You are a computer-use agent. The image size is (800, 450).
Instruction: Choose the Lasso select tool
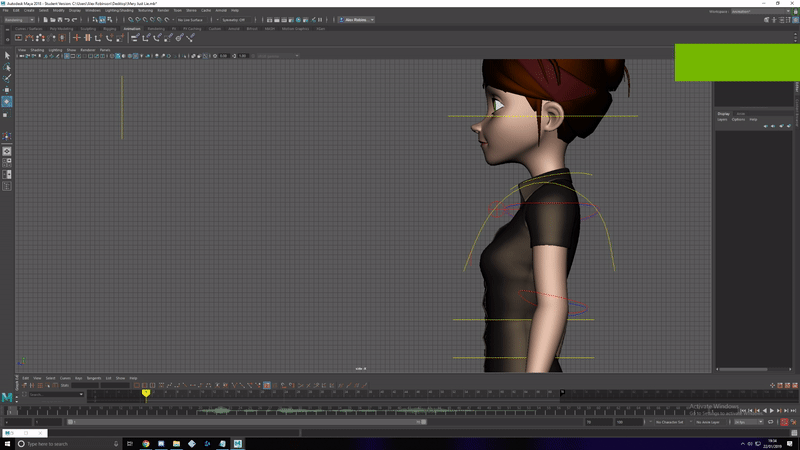7,67
